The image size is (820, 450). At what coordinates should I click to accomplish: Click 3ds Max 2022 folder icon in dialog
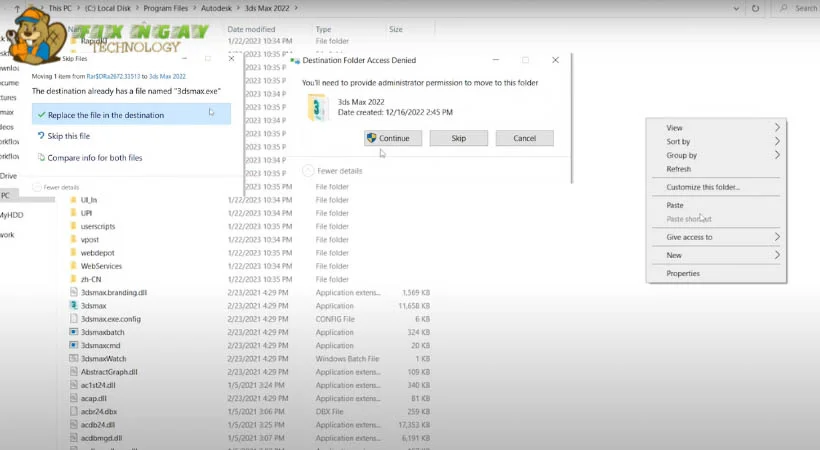pyautogui.click(x=318, y=107)
